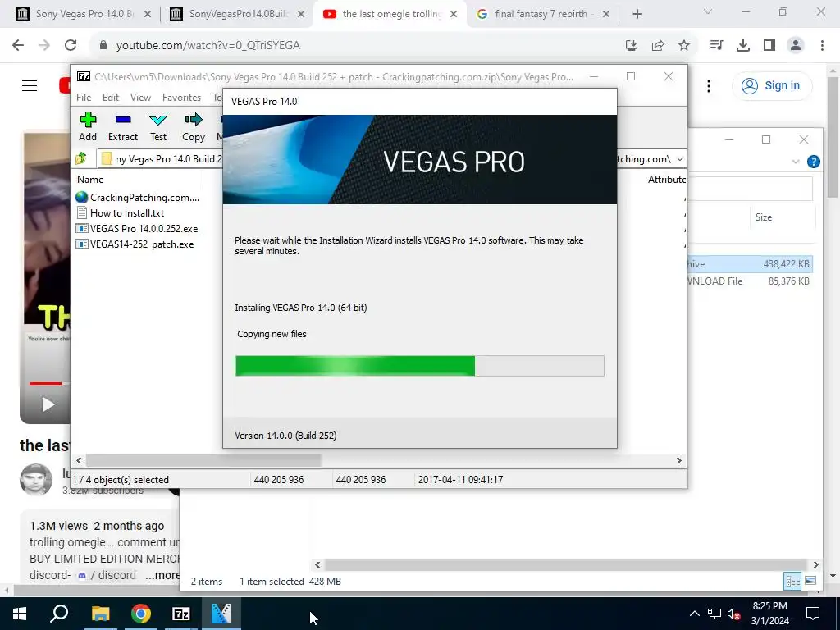Click the YouTube Sign in button
Viewport: 840px width, 630px height.
coord(772,85)
